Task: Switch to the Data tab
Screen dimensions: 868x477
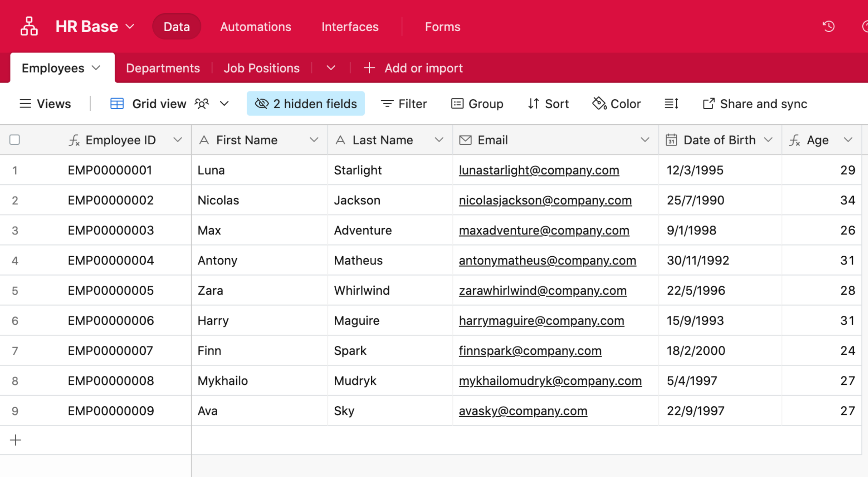Action: (177, 26)
